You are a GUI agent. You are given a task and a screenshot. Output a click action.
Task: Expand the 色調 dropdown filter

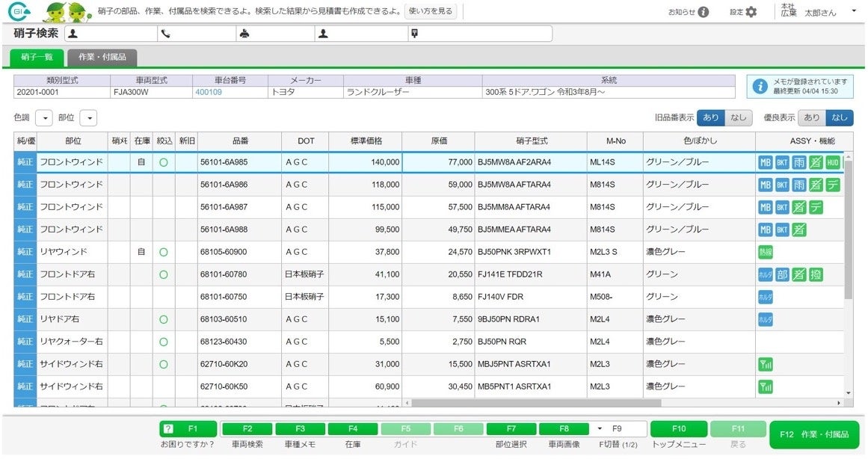(44, 118)
